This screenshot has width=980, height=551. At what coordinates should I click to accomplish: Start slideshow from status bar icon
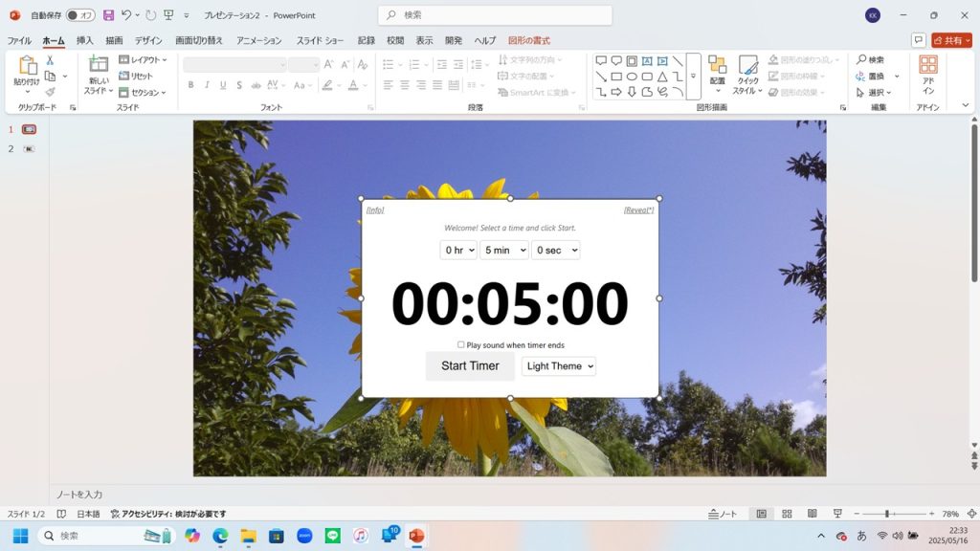837,514
